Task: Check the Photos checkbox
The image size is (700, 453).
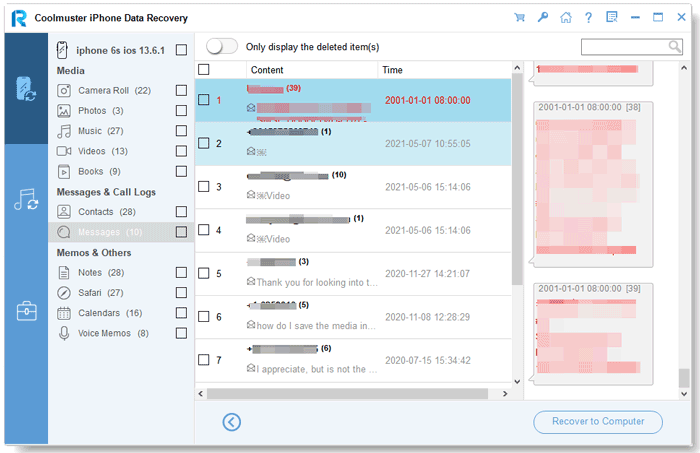Action: [181, 111]
